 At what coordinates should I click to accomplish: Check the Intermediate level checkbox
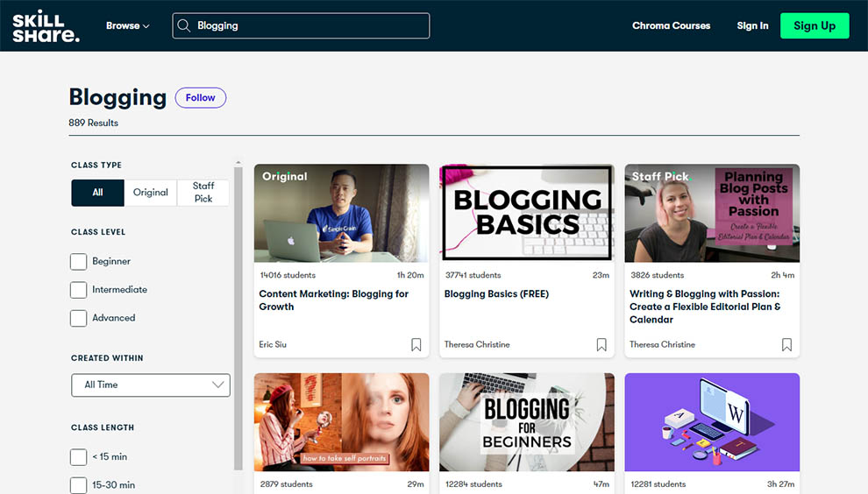79,290
